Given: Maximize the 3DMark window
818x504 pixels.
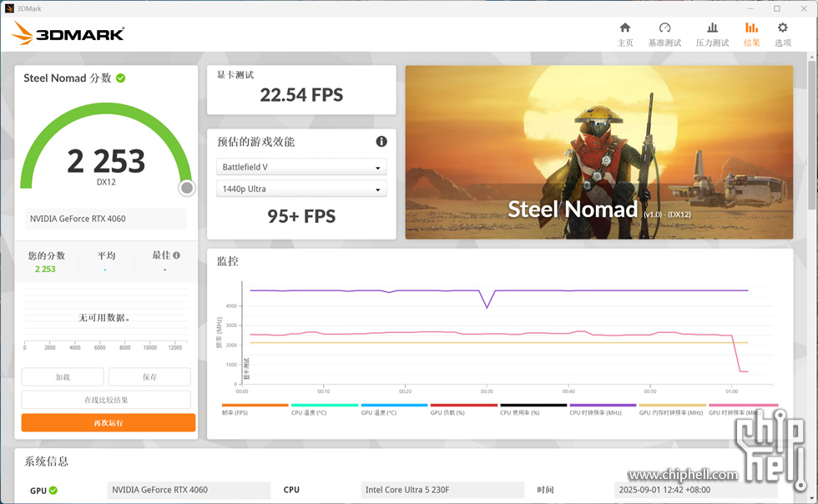Looking at the screenshot, I should pos(777,8).
